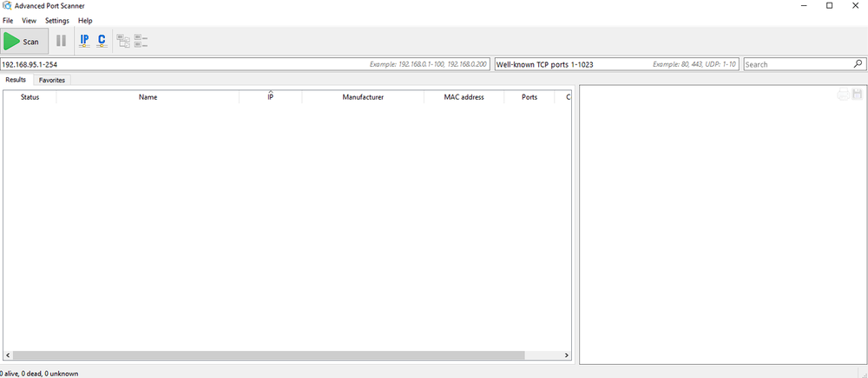Sort by the Manufacturer column header
Viewport: 868px width, 378px height.
point(363,97)
